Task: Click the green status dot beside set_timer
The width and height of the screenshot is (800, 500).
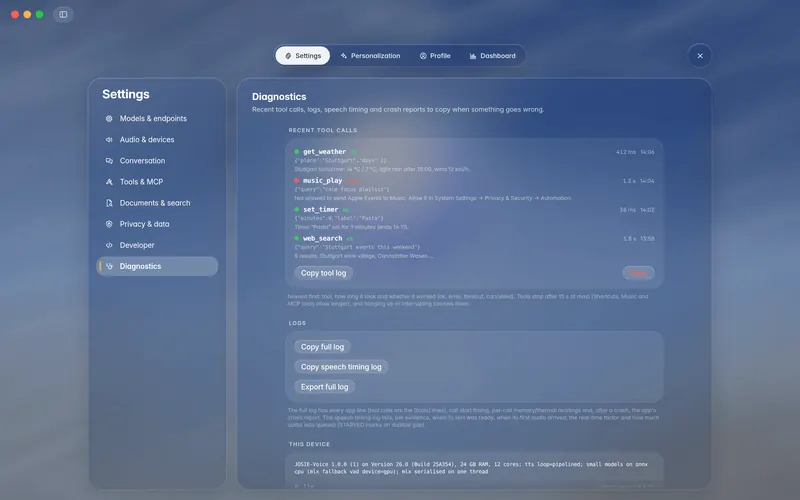Action: point(296,209)
